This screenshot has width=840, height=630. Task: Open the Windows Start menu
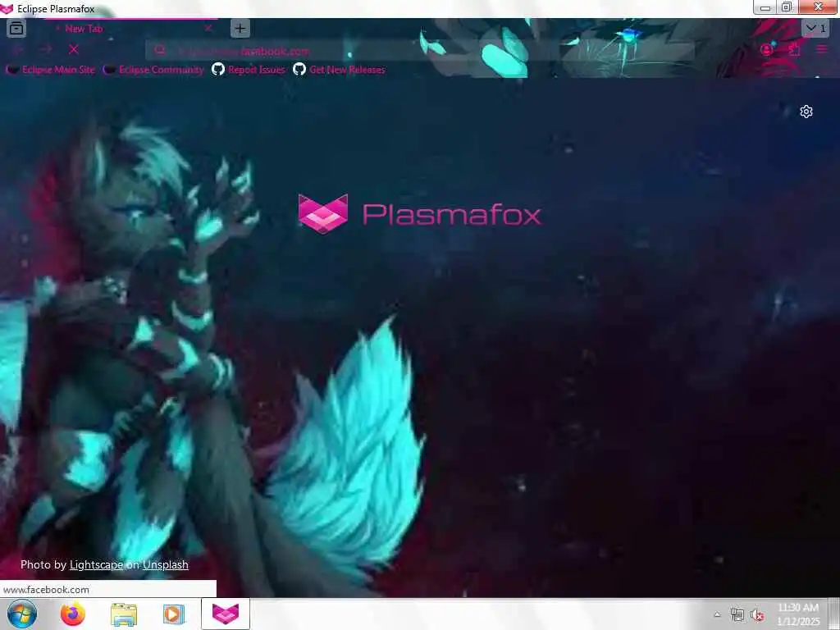[x=21, y=614]
